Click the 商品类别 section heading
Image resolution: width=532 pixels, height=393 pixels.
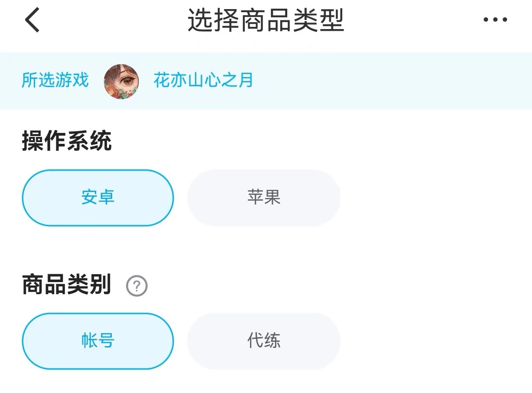pos(67,285)
